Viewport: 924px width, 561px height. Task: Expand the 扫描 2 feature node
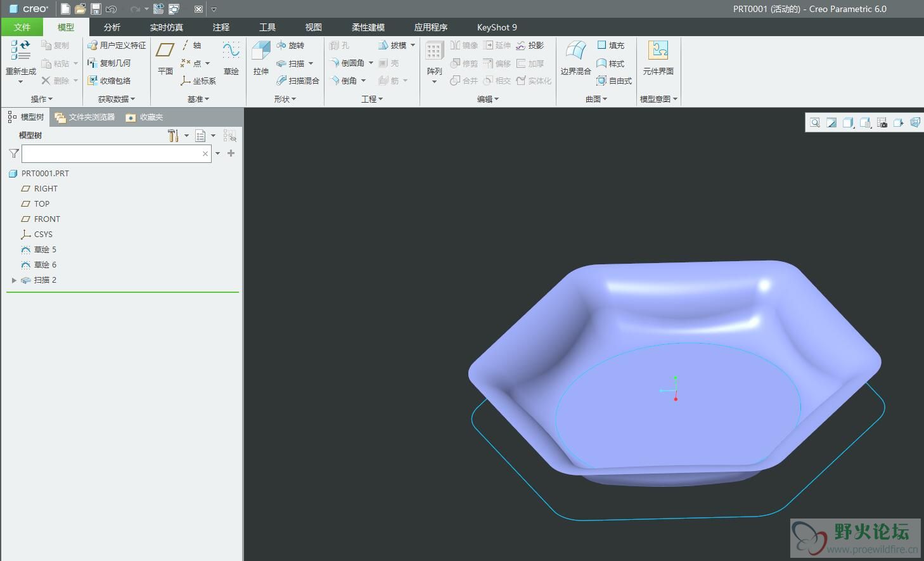click(14, 280)
